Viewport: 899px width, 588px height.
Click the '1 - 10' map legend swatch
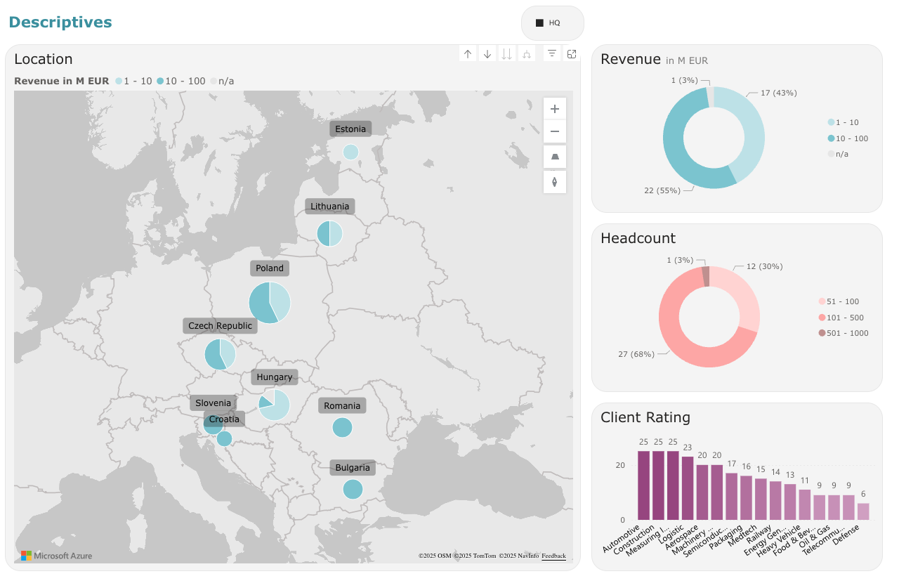pos(119,81)
